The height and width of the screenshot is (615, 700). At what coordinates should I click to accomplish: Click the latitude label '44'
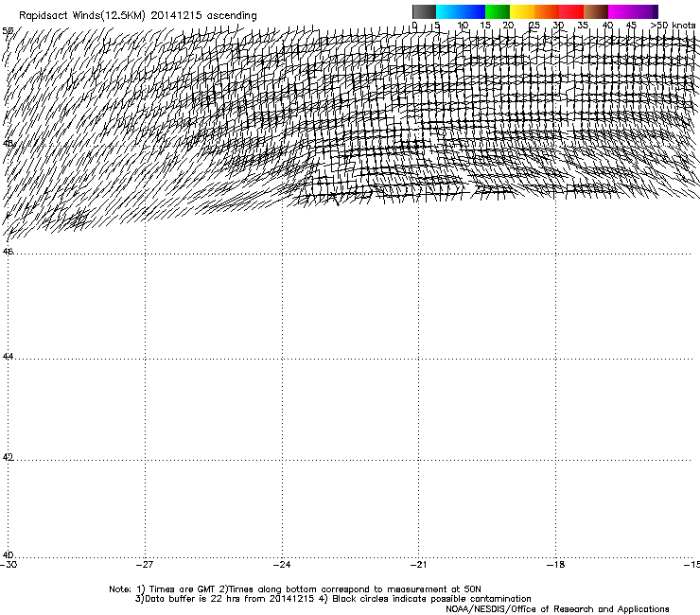[8, 357]
